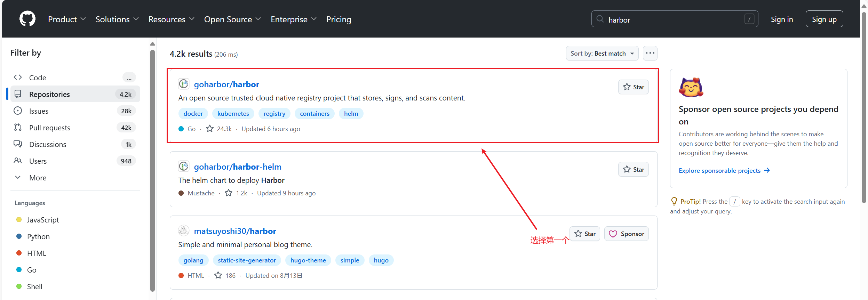This screenshot has width=868, height=300.
Task: Star the goharbor/harbor repository
Action: 633,87
